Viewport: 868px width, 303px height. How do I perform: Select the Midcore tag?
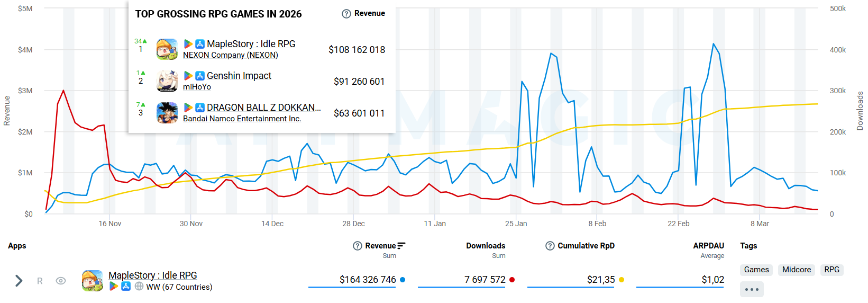pyautogui.click(x=797, y=270)
